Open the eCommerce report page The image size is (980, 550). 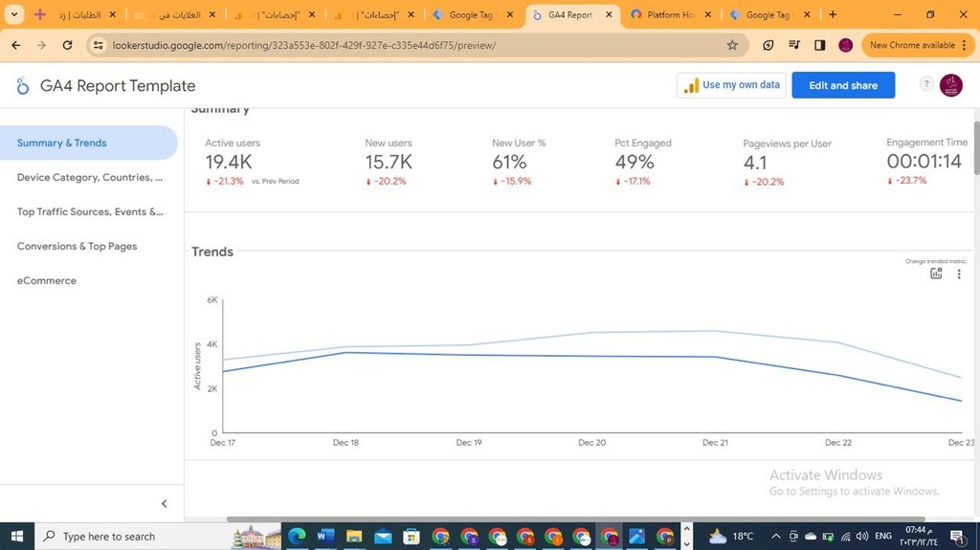point(47,280)
